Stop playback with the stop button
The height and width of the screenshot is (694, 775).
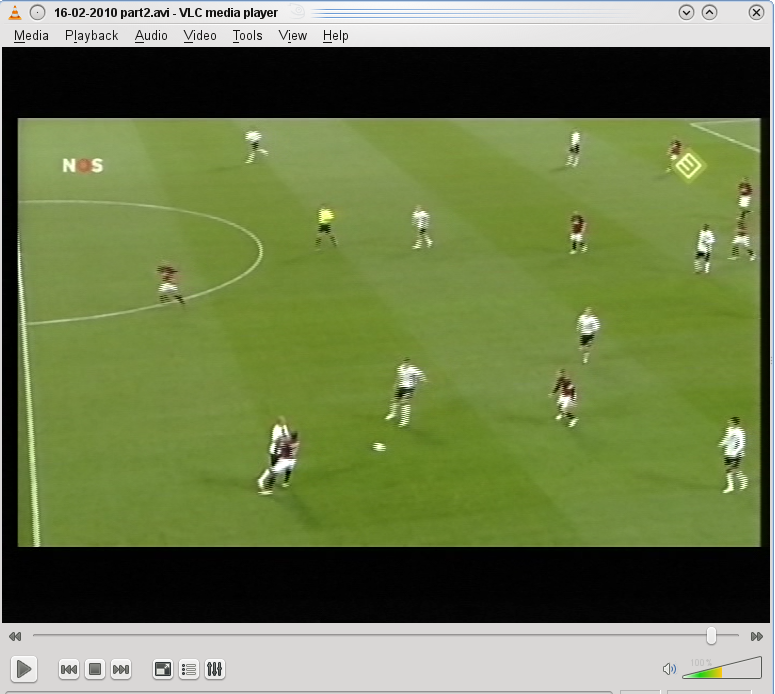click(x=95, y=669)
